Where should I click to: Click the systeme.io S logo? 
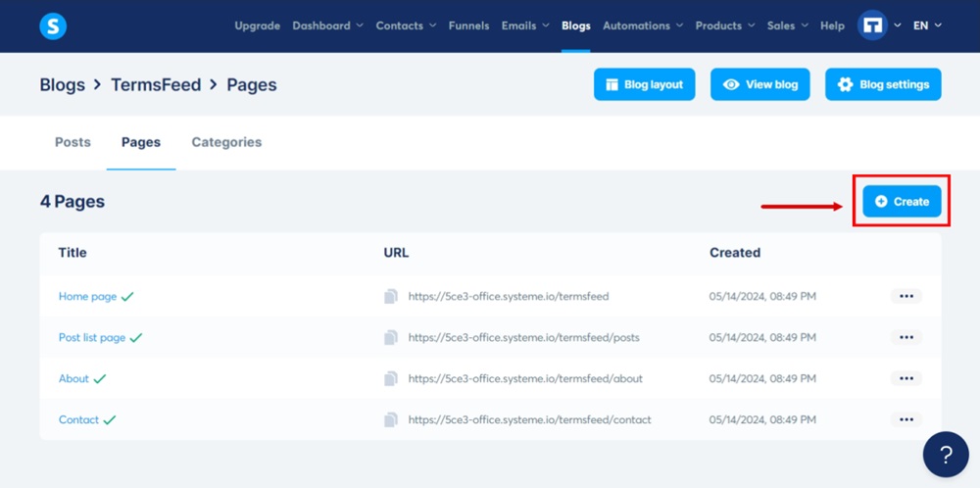point(53,26)
